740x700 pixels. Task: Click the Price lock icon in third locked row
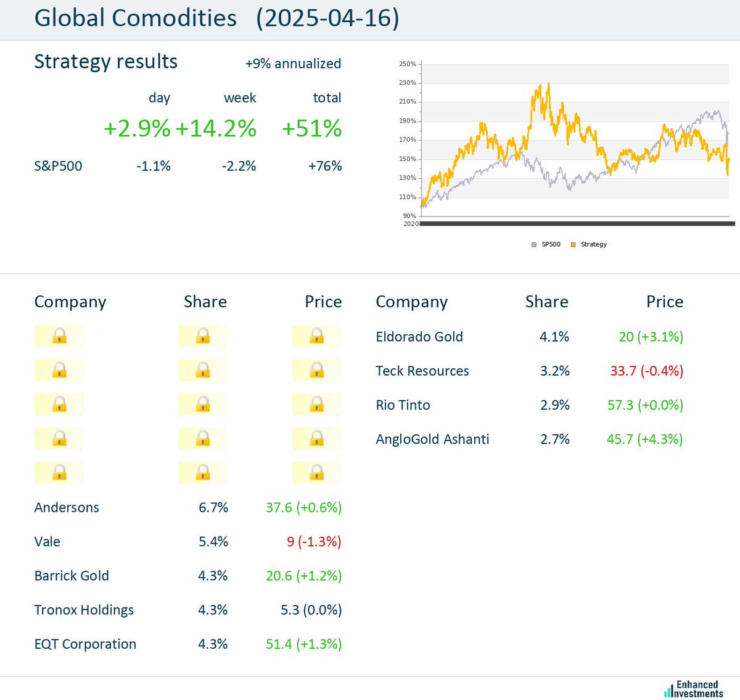pos(316,405)
